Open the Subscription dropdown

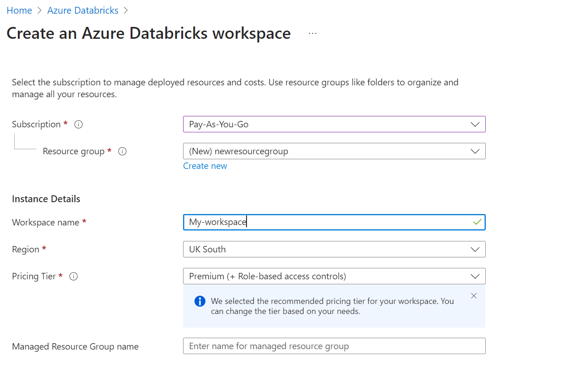pyautogui.click(x=475, y=124)
